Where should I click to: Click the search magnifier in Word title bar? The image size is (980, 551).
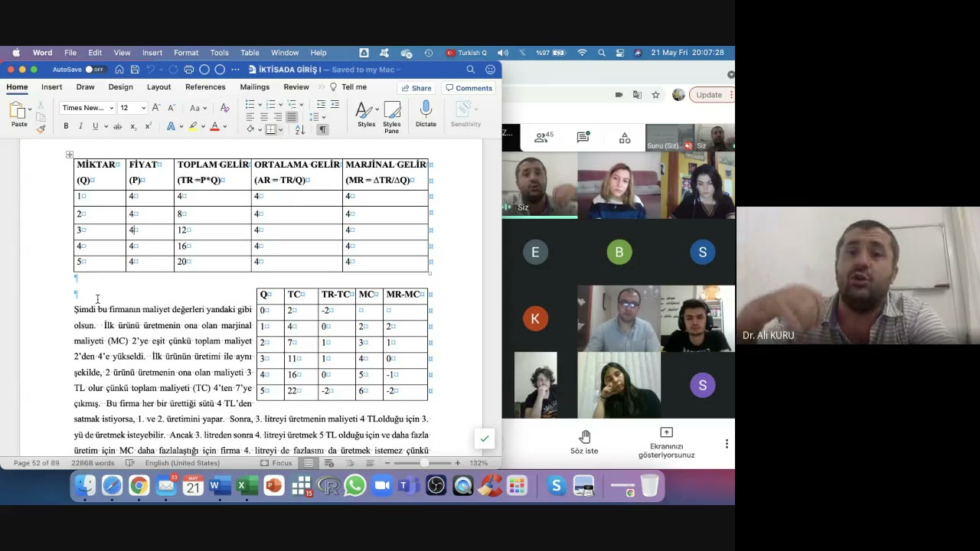(x=470, y=70)
